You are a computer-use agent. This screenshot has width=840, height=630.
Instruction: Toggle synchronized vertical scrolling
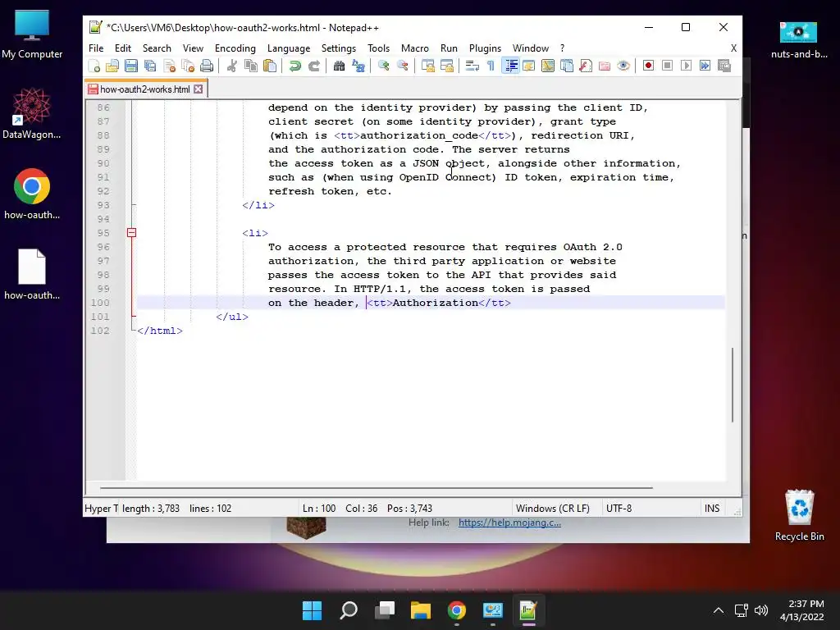pyautogui.click(x=427, y=66)
